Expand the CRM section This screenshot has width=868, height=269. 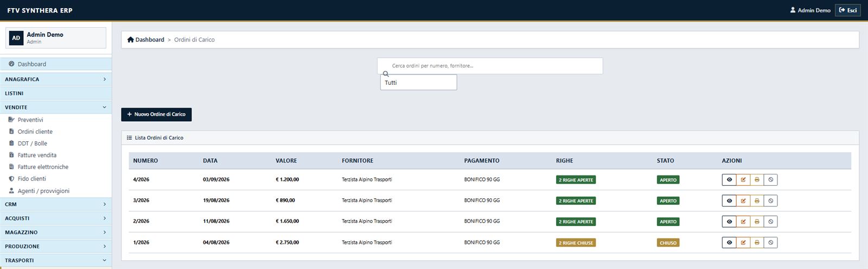click(x=56, y=204)
